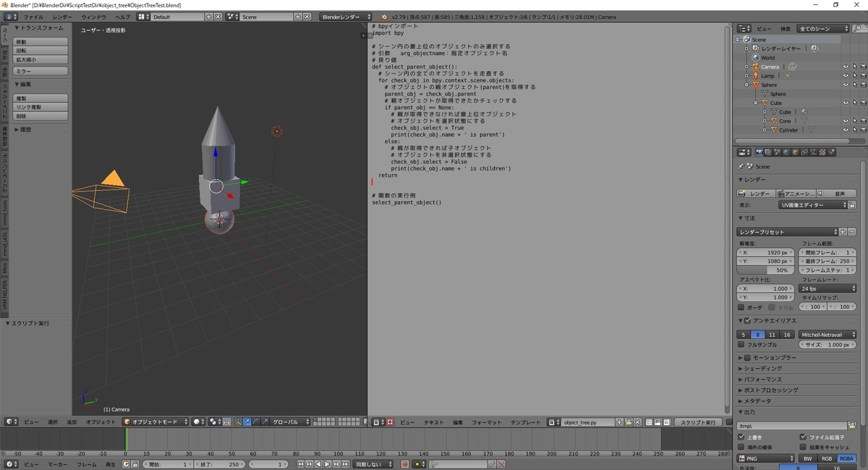Open the テンプレート menu in text editor
The height and width of the screenshot is (470, 868).
pos(525,422)
